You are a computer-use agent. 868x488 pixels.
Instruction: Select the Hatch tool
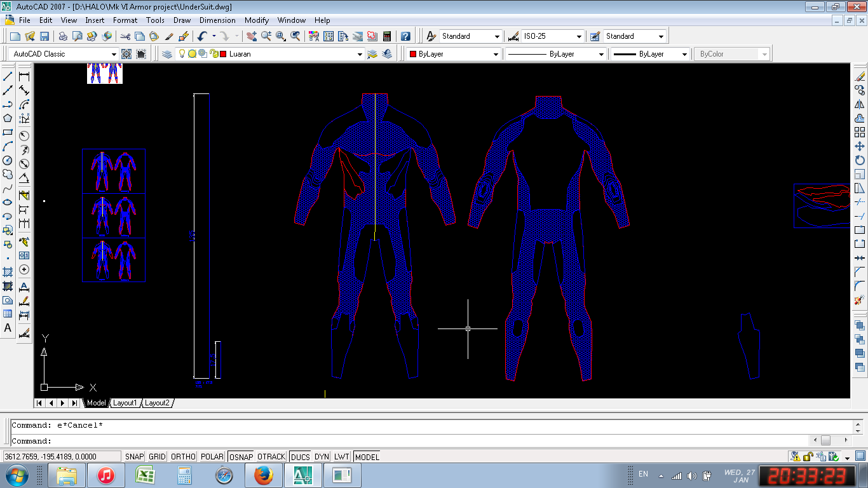[8, 272]
